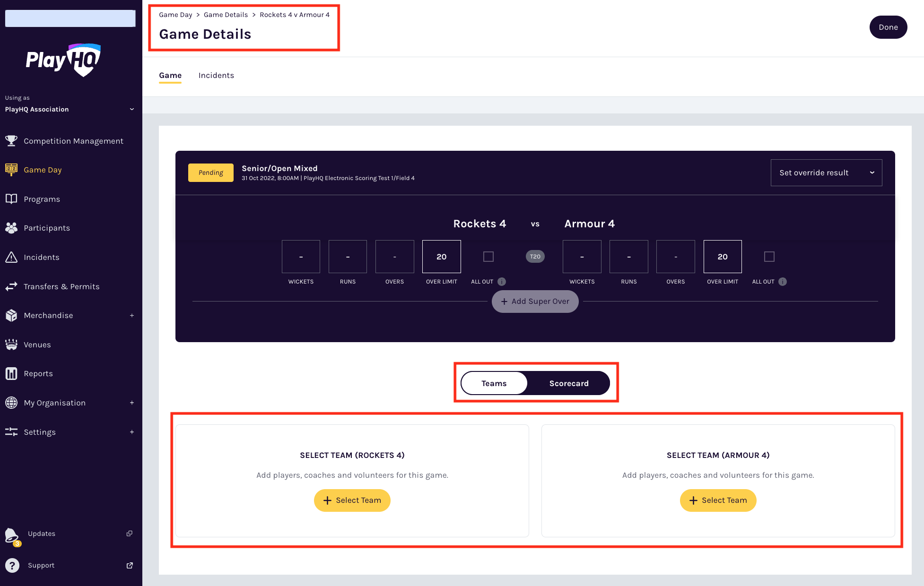Click the Transfers & Permits arrows icon
This screenshot has height=586, width=924.
click(11, 286)
